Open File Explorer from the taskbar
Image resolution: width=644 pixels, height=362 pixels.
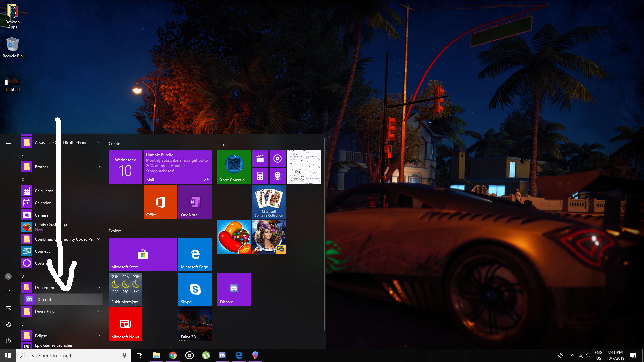pos(157,355)
